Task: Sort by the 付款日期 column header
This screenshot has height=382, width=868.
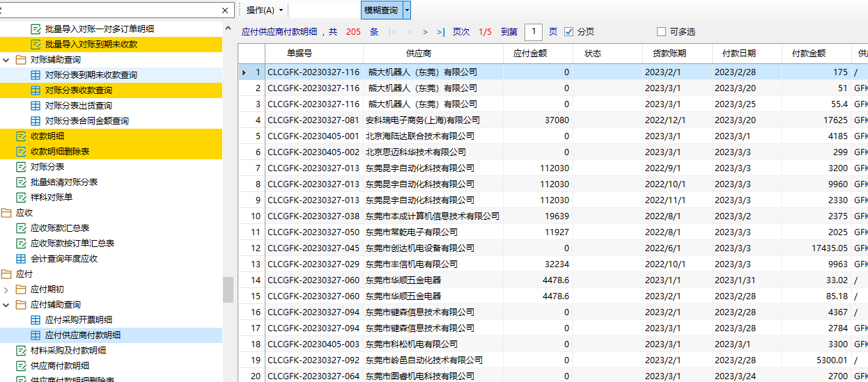Action: pyautogui.click(x=738, y=54)
